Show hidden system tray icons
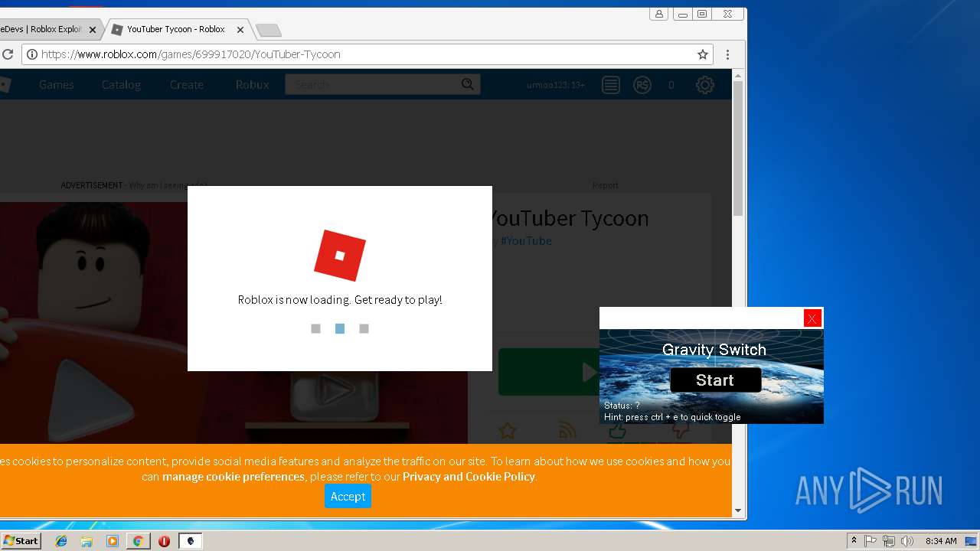 point(854,541)
